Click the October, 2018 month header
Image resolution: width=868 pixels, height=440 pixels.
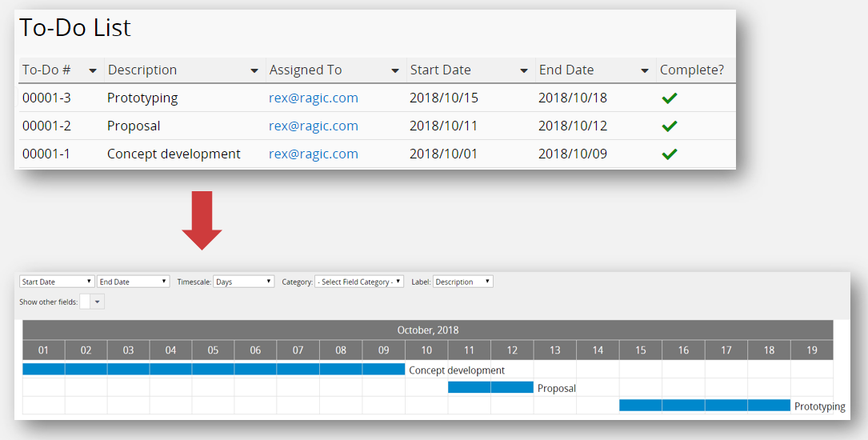click(x=428, y=330)
